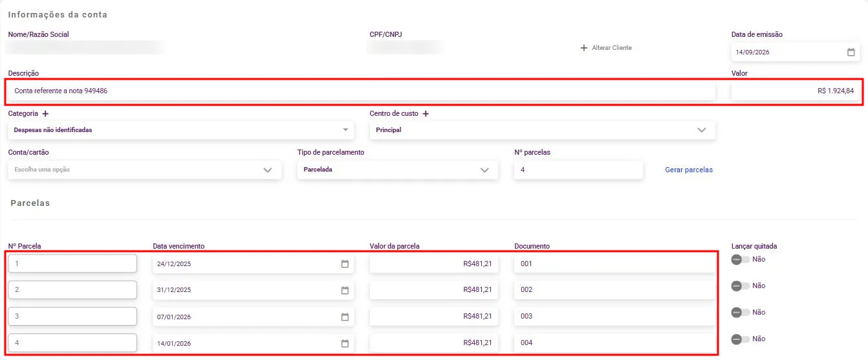This screenshot has height=360, width=868.
Task: Expand the Tipo de parcelamento Parcelada dropdown
Action: tap(398, 170)
